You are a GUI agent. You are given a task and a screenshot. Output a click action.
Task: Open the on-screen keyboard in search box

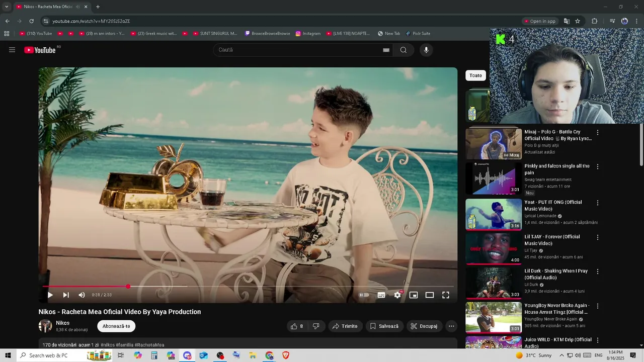click(x=386, y=50)
